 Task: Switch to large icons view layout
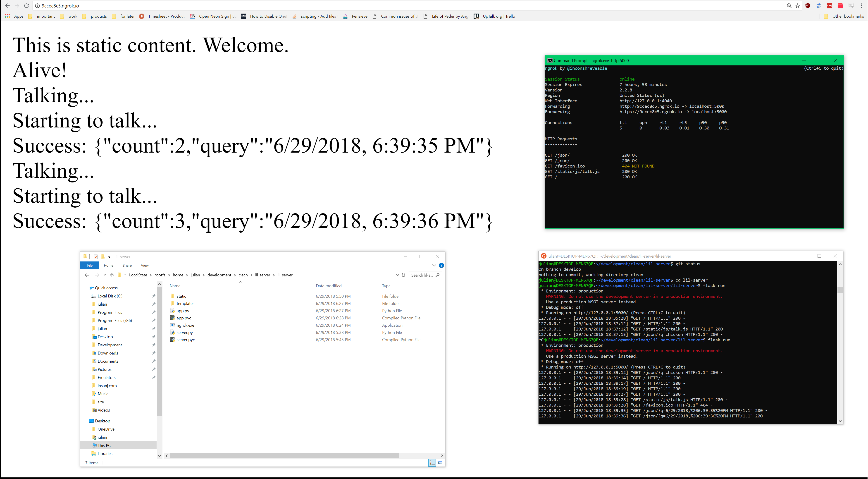[x=440, y=463]
